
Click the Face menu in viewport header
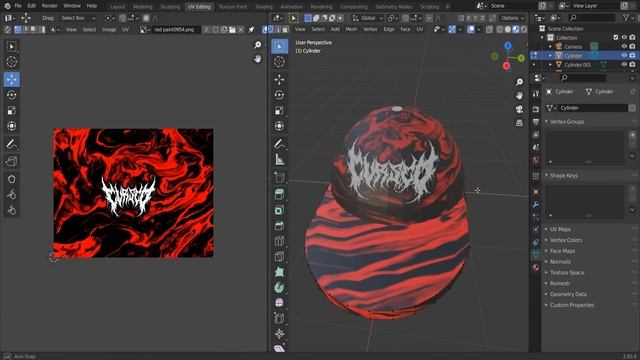(x=405, y=29)
